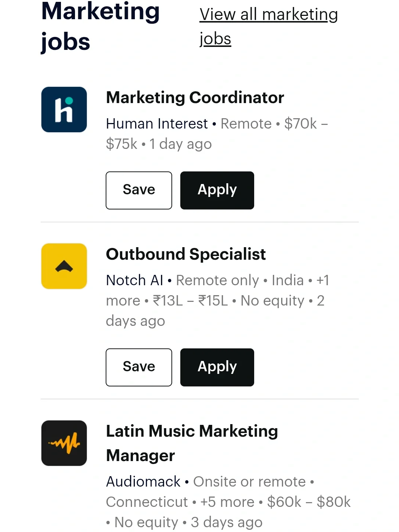
Task: Save the Marketing Coordinator job
Action: [x=139, y=190]
